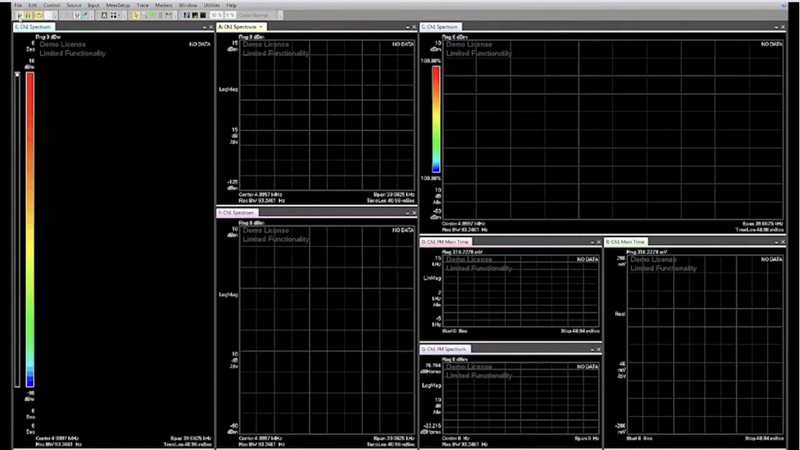The height and width of the screenshot is (450, 800).
Task: Open the Edit menu
Action: [x=32, y=5]
